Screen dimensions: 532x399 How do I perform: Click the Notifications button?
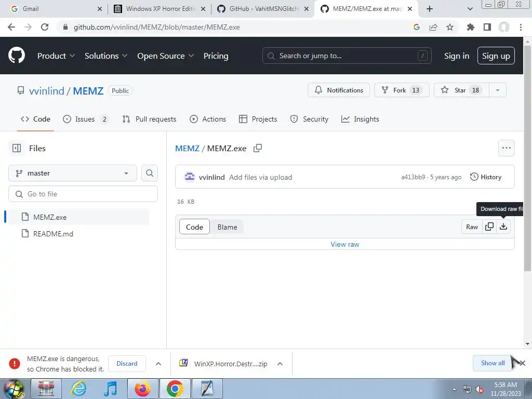pos(339,90)
